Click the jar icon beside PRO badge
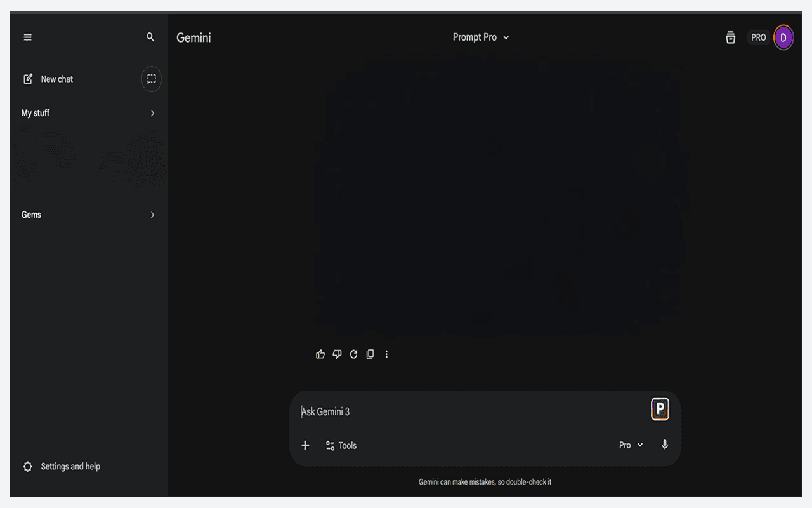Viewport: 812px width, 508px height. (x=731, y=37)
